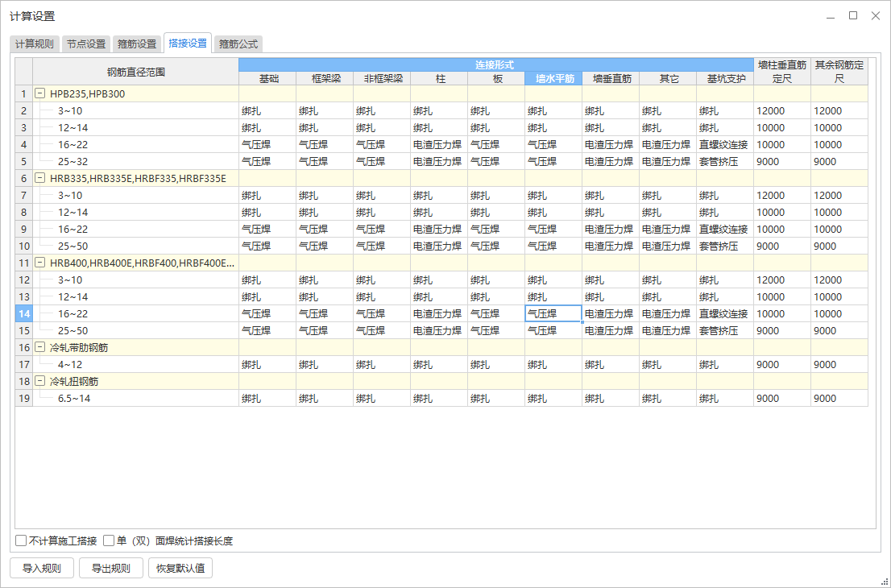Collapse the 冷轧带肋钢筋 group

point(40,348)
